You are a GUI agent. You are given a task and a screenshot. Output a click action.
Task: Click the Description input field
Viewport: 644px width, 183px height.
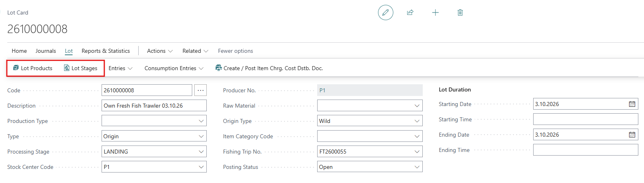pos(154,106)
